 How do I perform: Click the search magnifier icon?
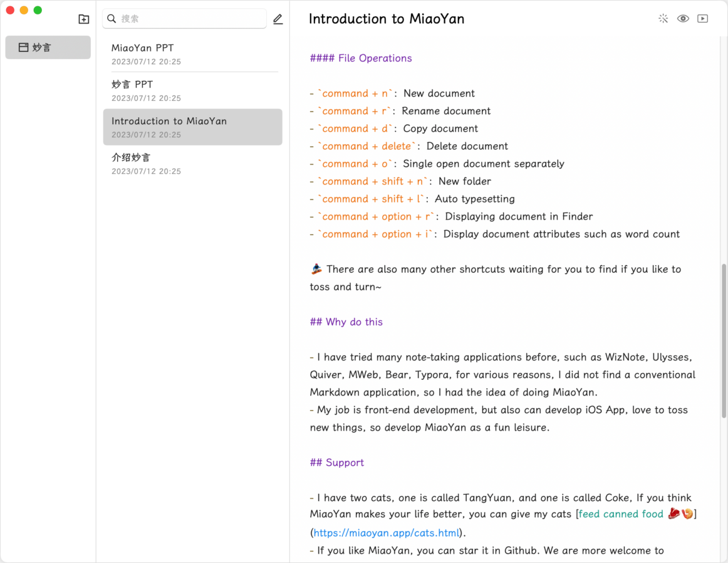[x=112, y=19]
